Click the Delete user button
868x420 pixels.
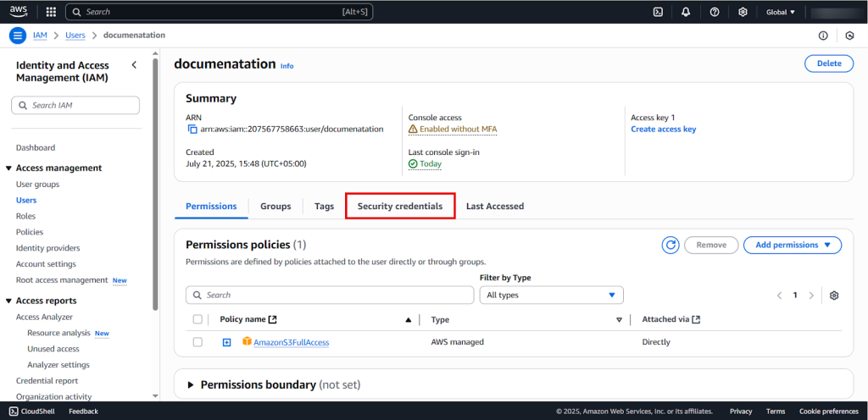(829, 64)
